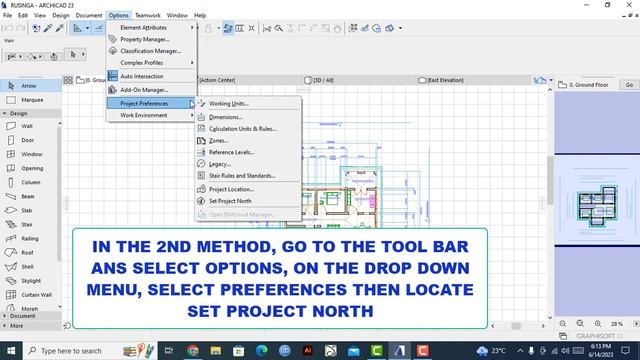Select the Marquee tool
Viewport: 640px width, 360px height.
31,100
